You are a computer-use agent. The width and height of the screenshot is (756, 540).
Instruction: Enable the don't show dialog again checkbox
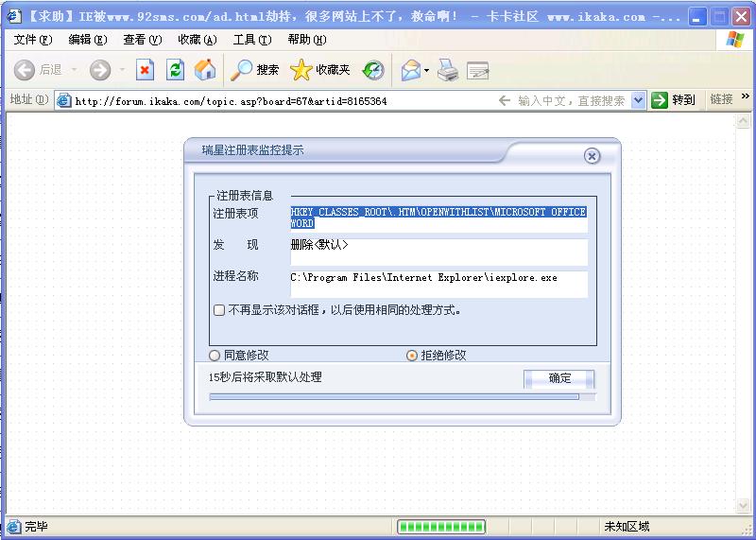click(219, 310)
